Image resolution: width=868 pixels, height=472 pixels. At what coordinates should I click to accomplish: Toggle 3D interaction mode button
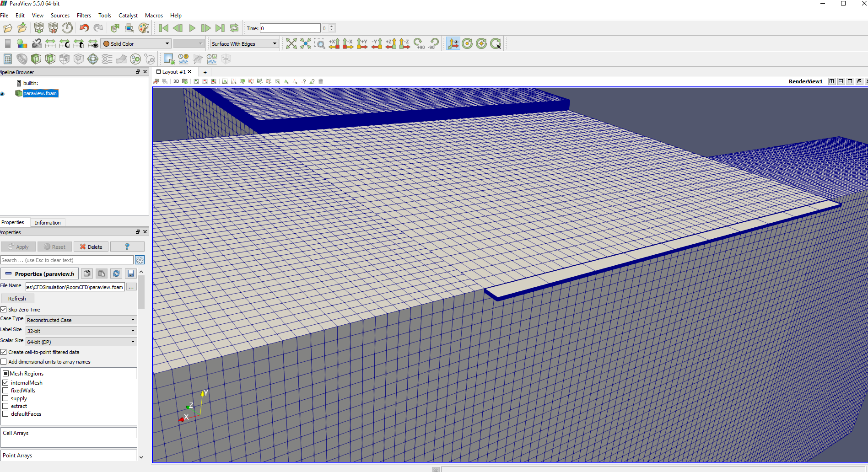pos(176,81)
